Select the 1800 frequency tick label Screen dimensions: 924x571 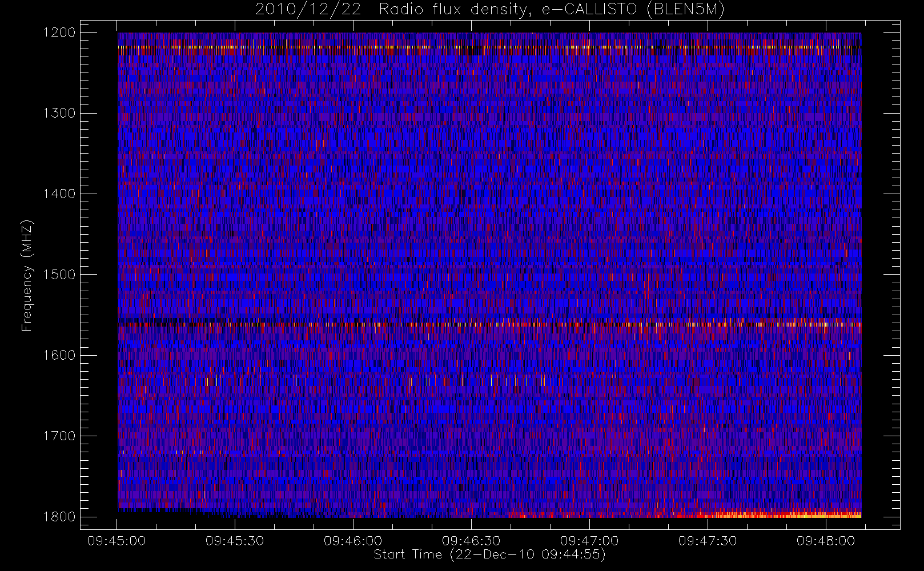59,517
